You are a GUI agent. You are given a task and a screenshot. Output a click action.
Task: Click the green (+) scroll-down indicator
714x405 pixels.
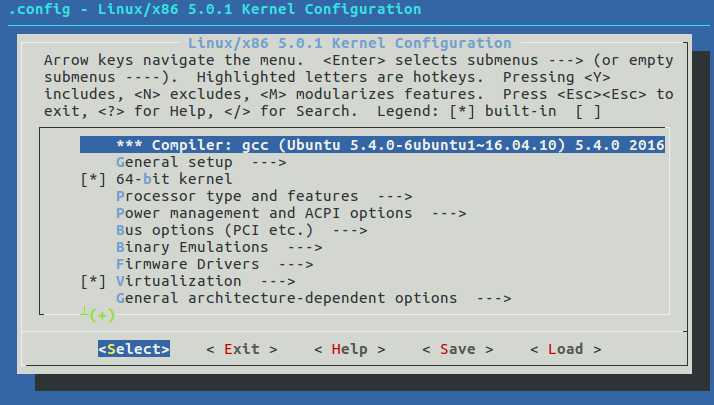click(x=101, y=315)
